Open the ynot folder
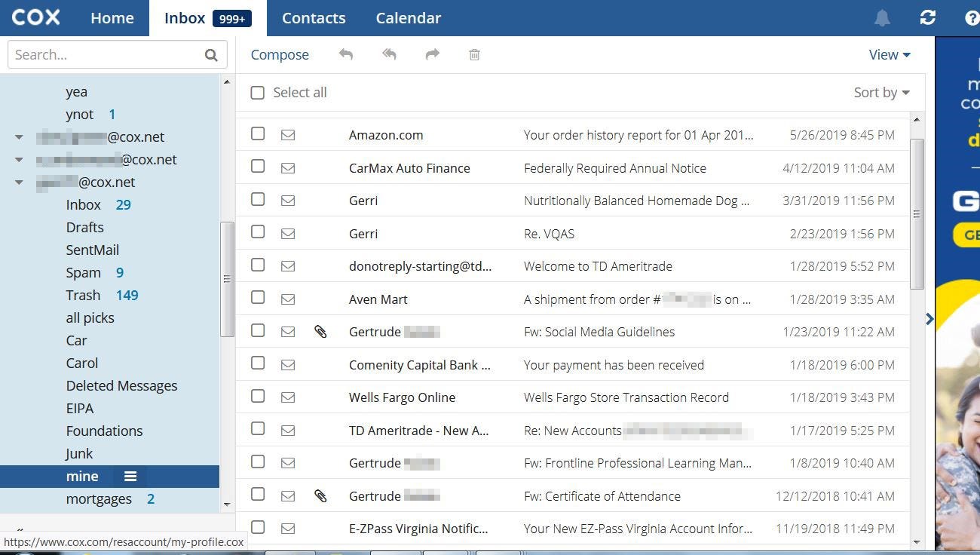Screen dimensions: 980x555 [80, 114]
